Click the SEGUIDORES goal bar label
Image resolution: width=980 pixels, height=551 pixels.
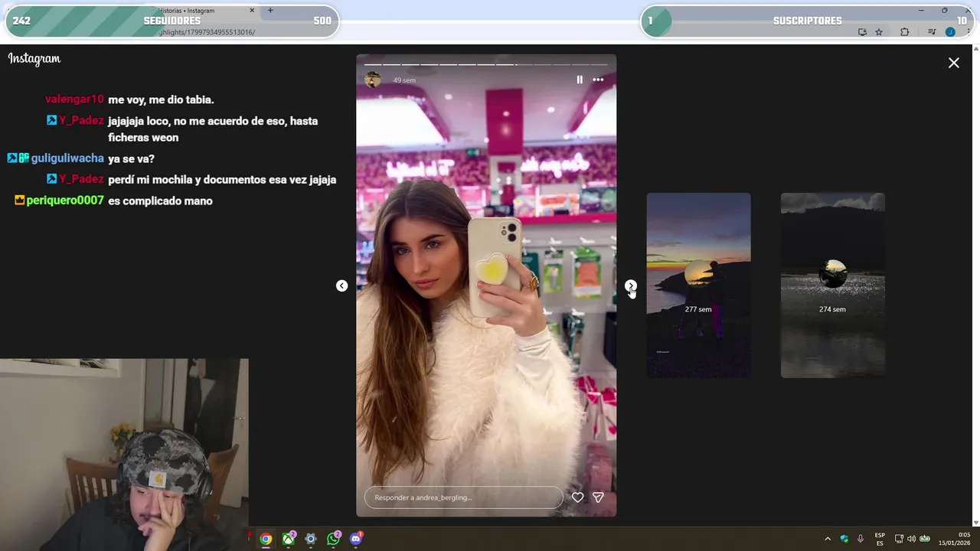pyautogui.click(x=172, y=21)
